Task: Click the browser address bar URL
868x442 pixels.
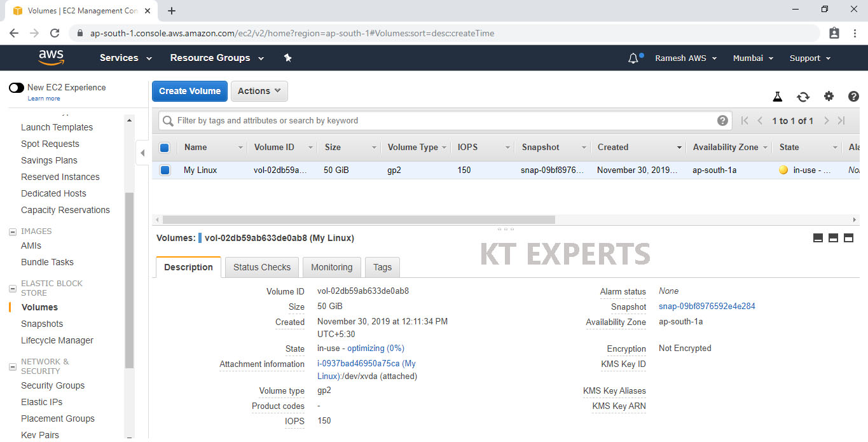Action: click(292, 33)
